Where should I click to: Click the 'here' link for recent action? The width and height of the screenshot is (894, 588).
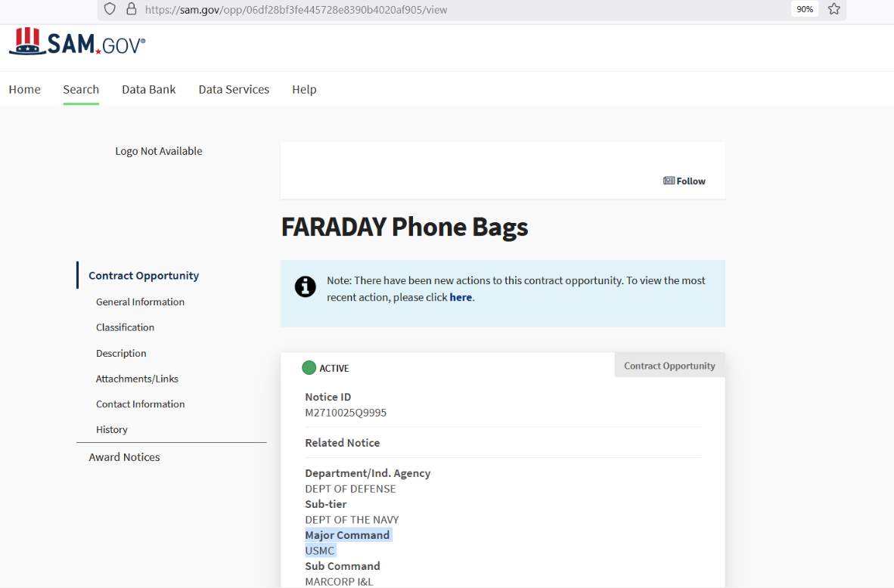pos(461,298)
